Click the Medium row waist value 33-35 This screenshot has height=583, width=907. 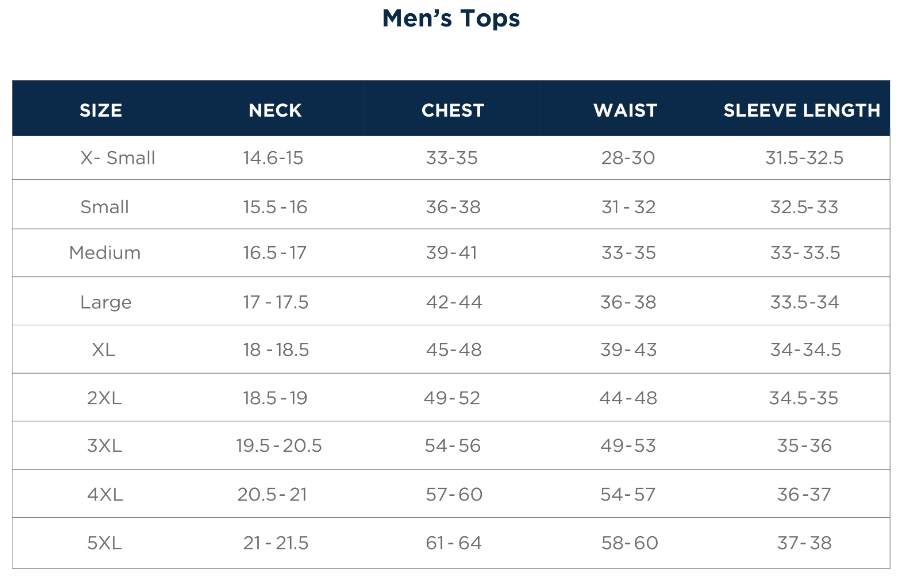click(629, 253)
